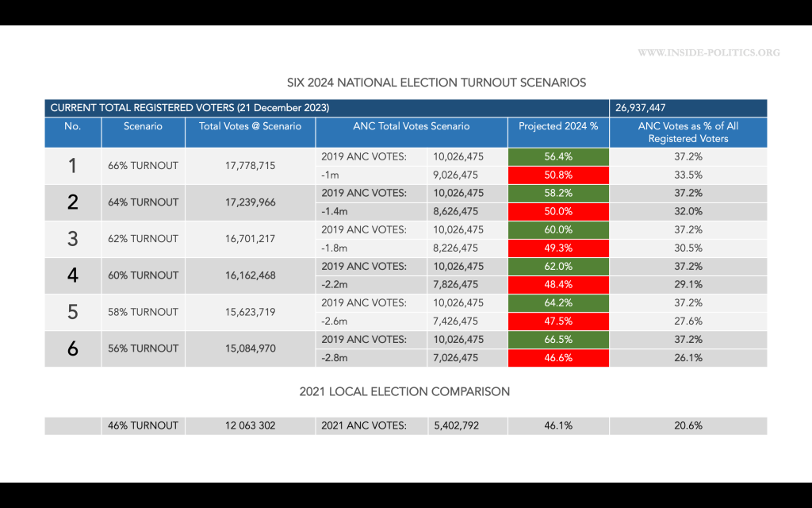812x508 pixels.
Task: Select the 2021 ANC votes value 5,402,792
Action: click(x=456, y=425)
